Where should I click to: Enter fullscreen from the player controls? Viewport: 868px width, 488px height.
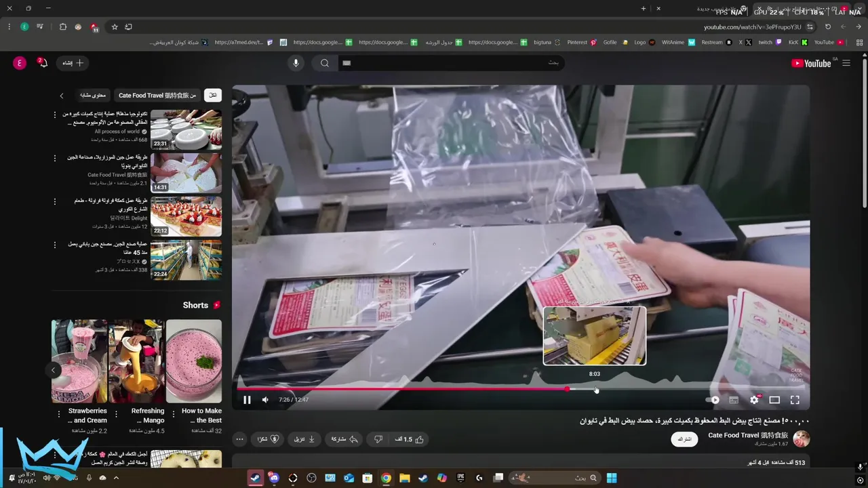(x=795, y=400)
